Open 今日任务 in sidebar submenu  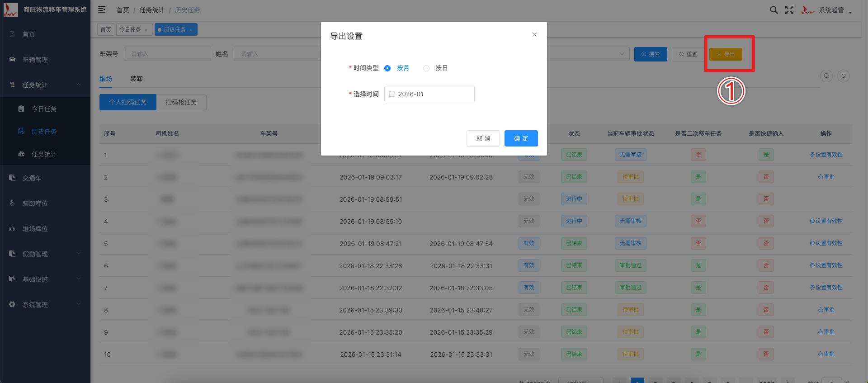click(x=45, y=109)
